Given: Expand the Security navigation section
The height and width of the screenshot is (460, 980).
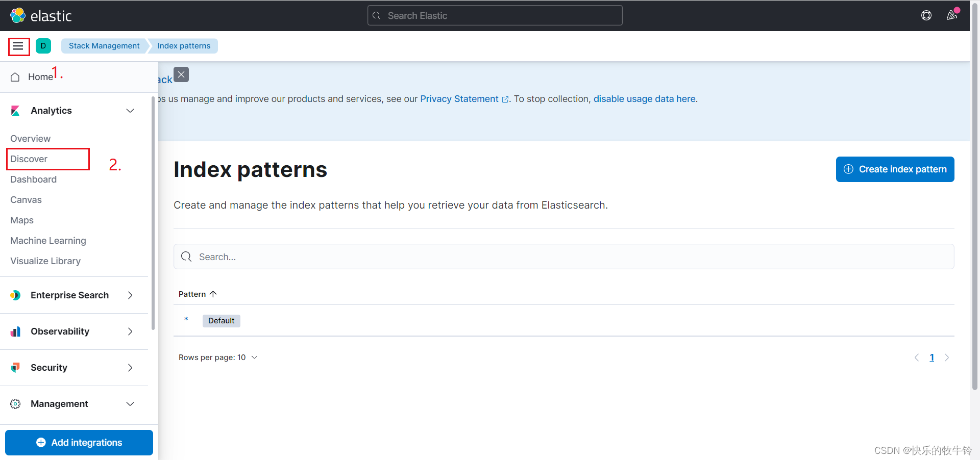Looking at the screenshot, I should (x=130, y=367).
